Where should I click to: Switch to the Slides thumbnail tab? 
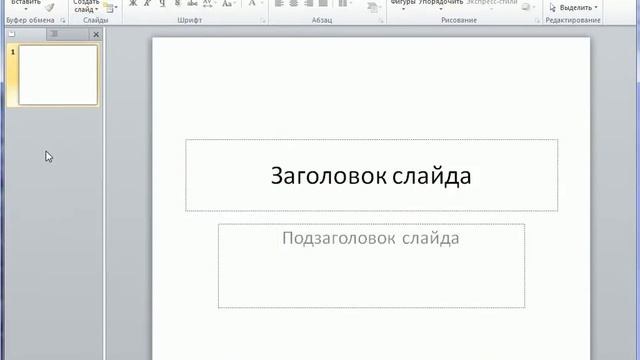[26, 34]
